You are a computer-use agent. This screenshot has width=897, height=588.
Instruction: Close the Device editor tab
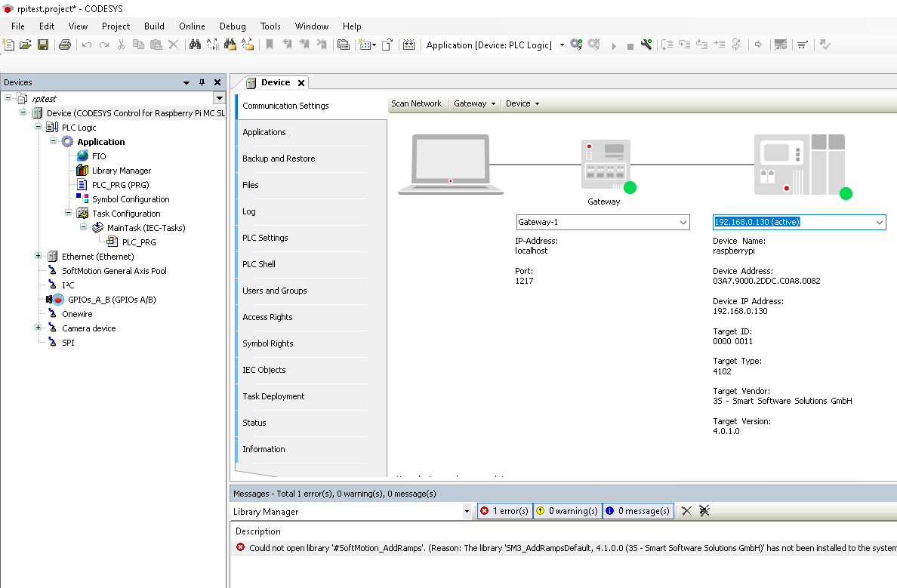click(x=301, y=83)
